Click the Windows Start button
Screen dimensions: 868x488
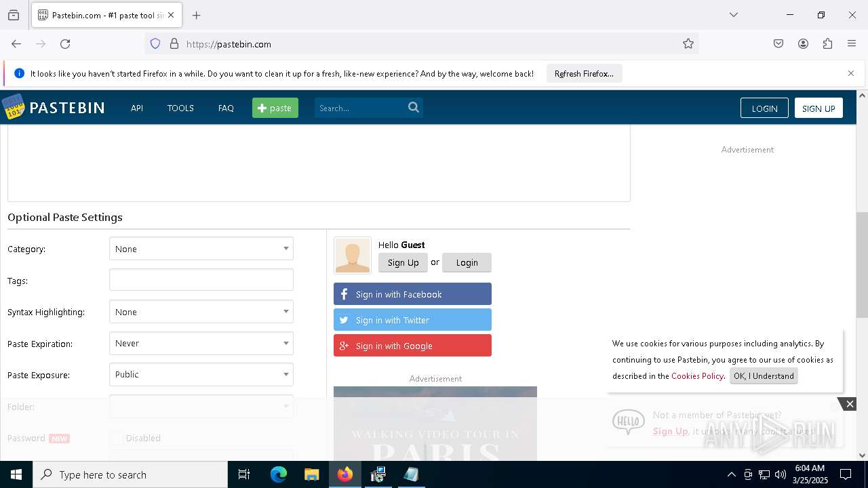click(x=16, y=474)
